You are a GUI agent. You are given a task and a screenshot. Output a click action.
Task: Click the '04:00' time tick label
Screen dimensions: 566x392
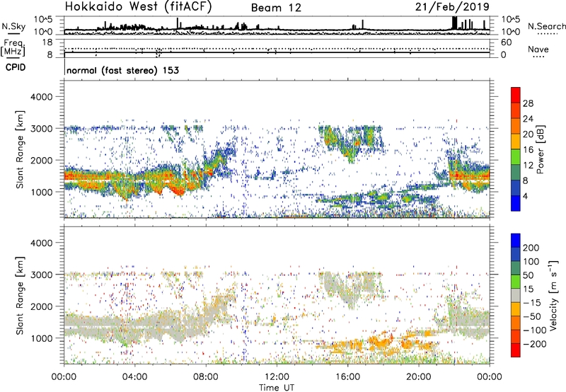pos(134,377)
